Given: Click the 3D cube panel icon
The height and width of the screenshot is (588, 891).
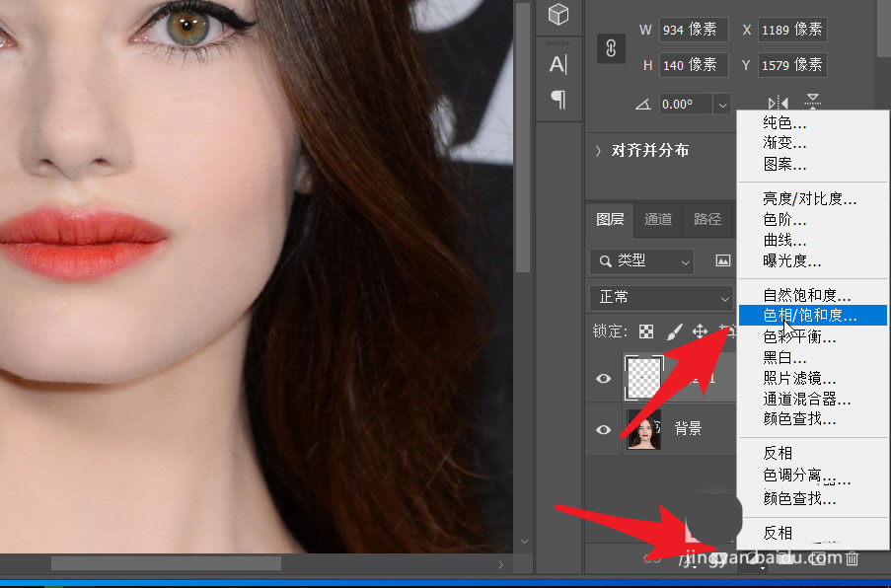Looking at the screenshot, I should point(558,15).
